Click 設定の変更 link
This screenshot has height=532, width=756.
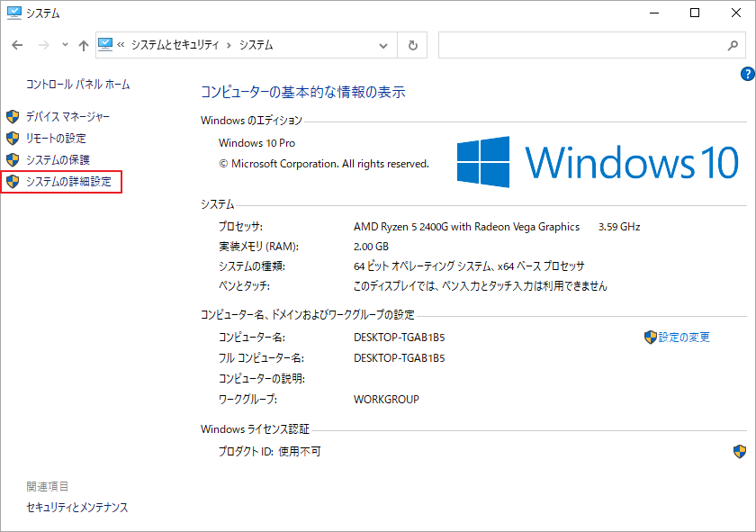(x=684, y=338)
